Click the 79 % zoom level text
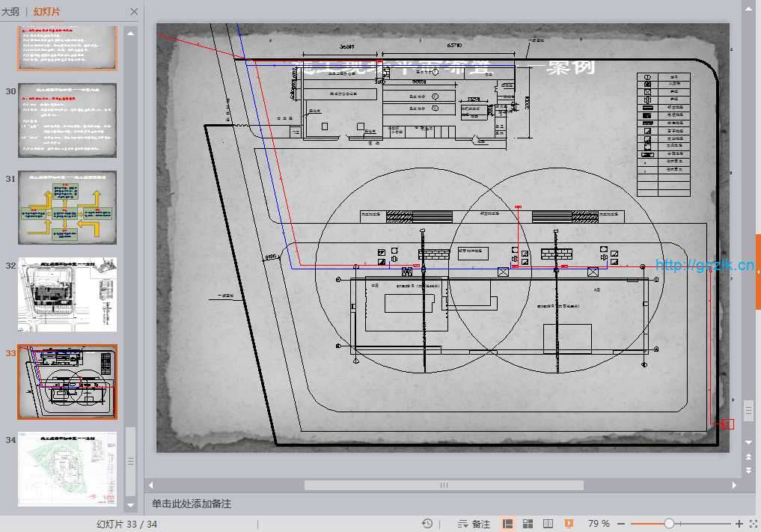The height and width of the screenshot is (532, 761). [x=599, y=524]
